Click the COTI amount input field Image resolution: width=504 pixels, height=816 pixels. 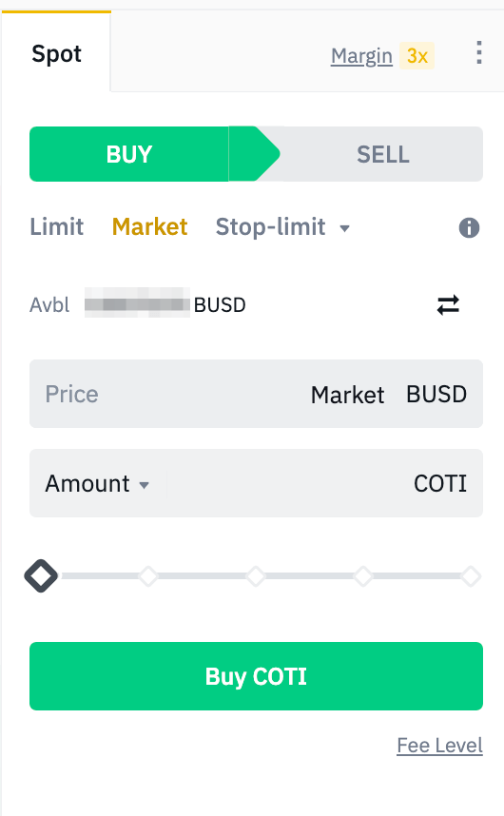(289, 483)
